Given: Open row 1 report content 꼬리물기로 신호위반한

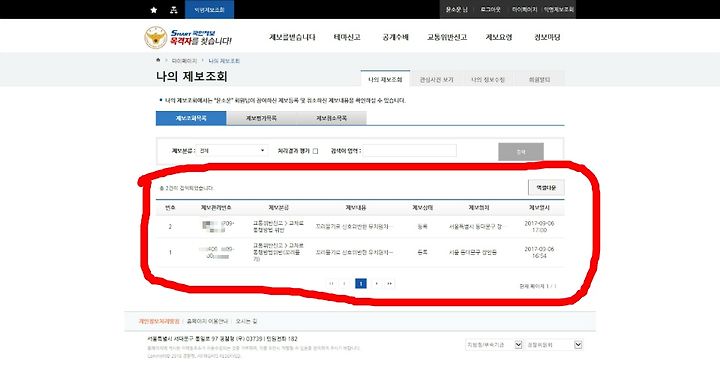Looking at the screenshot, I should click(x=354, y=252).
